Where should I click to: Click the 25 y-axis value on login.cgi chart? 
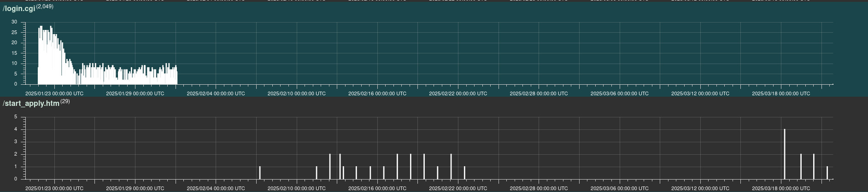(14, 32)
